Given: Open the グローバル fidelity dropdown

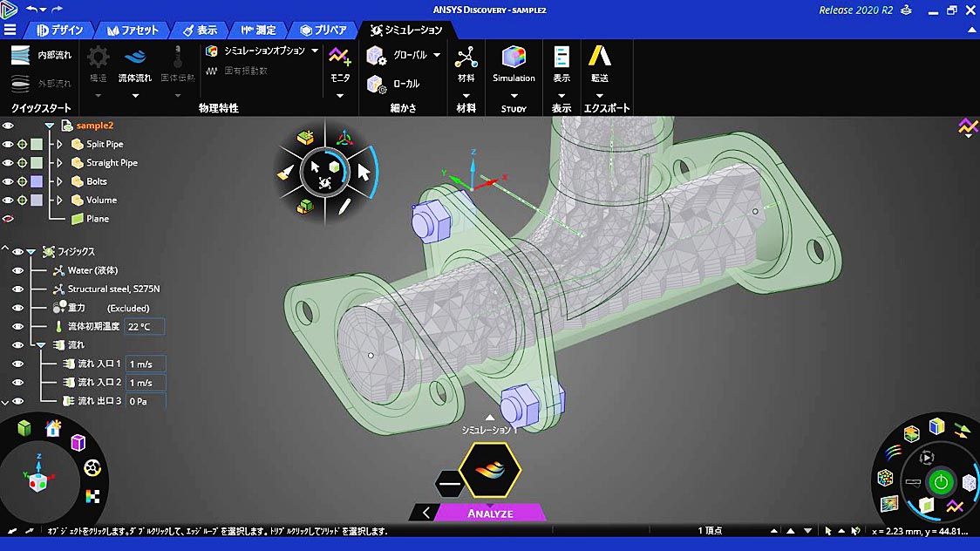Looking at the screenshot, I should tap(437, 55).
